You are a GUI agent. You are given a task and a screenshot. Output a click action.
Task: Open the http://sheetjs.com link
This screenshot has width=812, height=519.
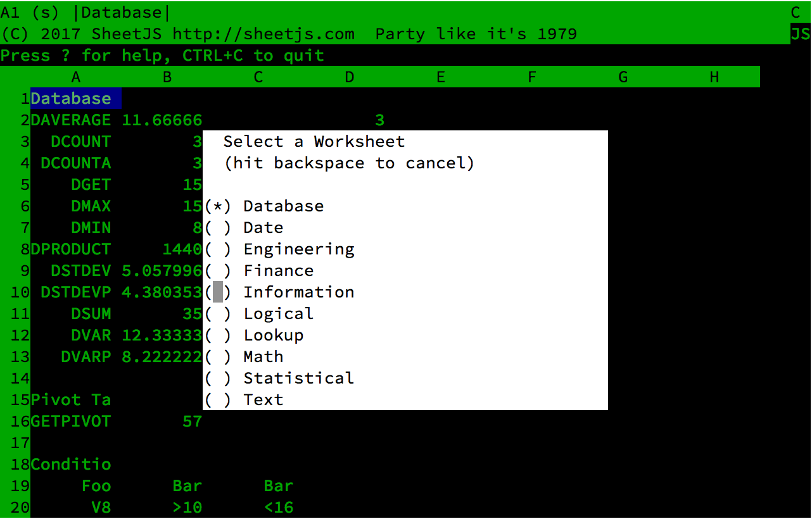263,34
